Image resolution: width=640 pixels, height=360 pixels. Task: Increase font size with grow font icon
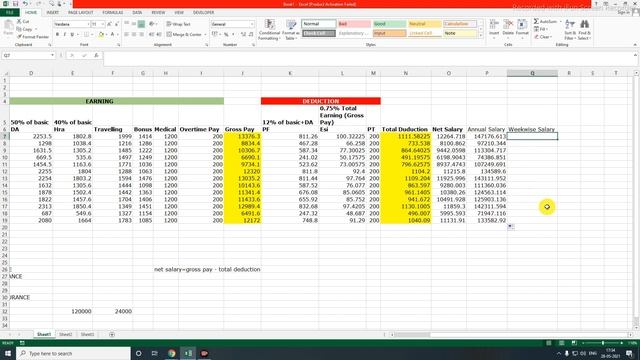(x=109, y=24)
